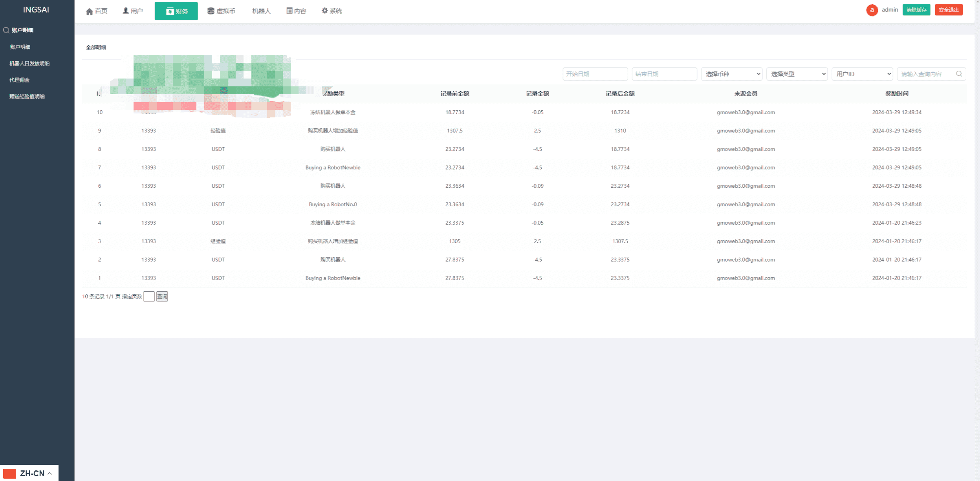
Task: Open the 系统 gear settings icon
Action: point(325,11)
